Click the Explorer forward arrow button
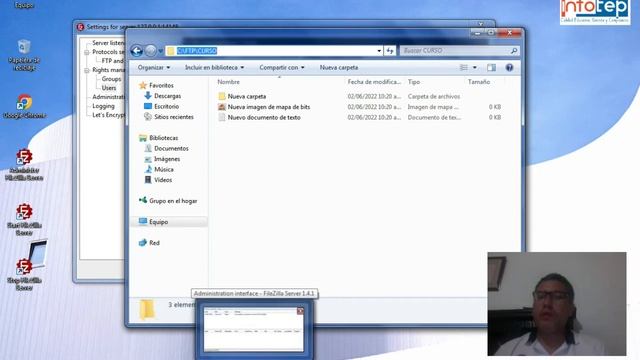The image size is (640, 360). pos(151,51)
